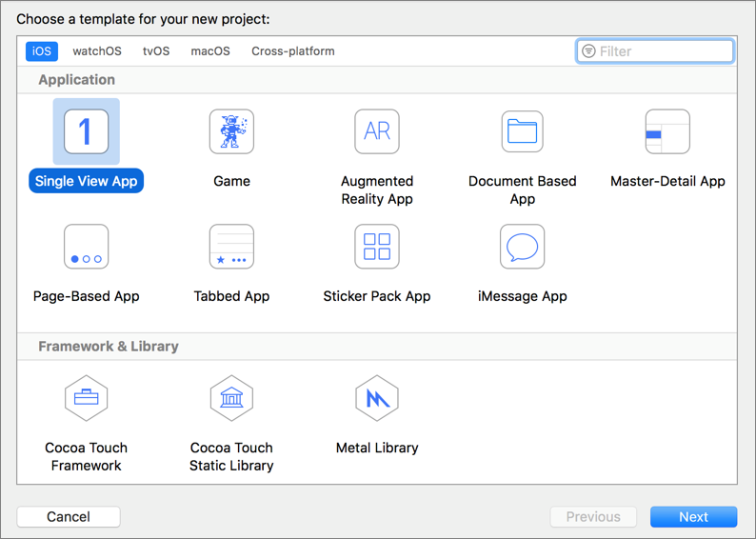Click the filter icon in search field
Screen dimensions: 756x539
(x=588, y=51)
